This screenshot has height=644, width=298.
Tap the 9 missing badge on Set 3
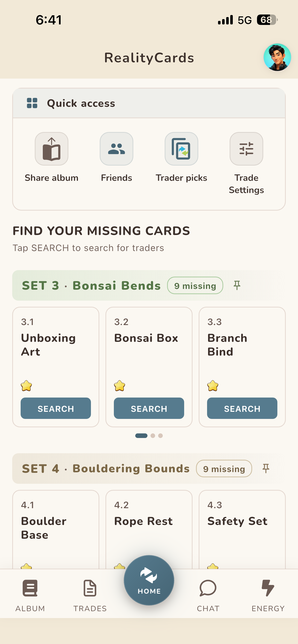pos(195,285)
